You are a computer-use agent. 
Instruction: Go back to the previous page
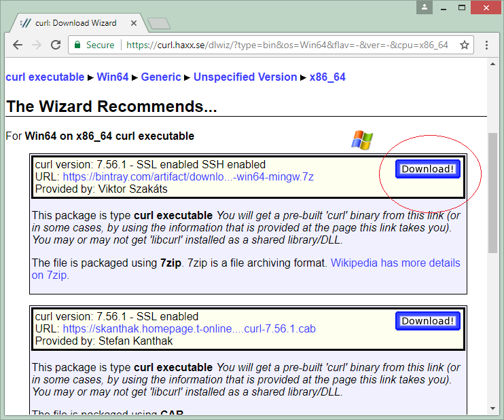pyautogui.click(x=18, y=45)
